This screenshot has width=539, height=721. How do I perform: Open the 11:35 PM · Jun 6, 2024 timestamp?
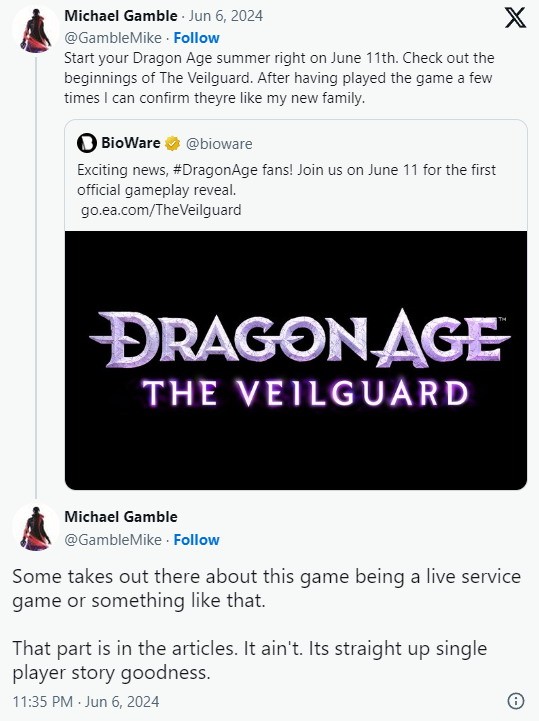pyautogui.click(x=86, y=702)
